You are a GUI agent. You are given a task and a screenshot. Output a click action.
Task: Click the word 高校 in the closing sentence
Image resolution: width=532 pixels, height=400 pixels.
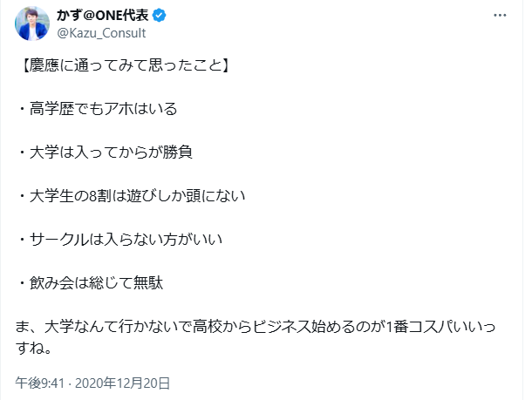(212, 327)
